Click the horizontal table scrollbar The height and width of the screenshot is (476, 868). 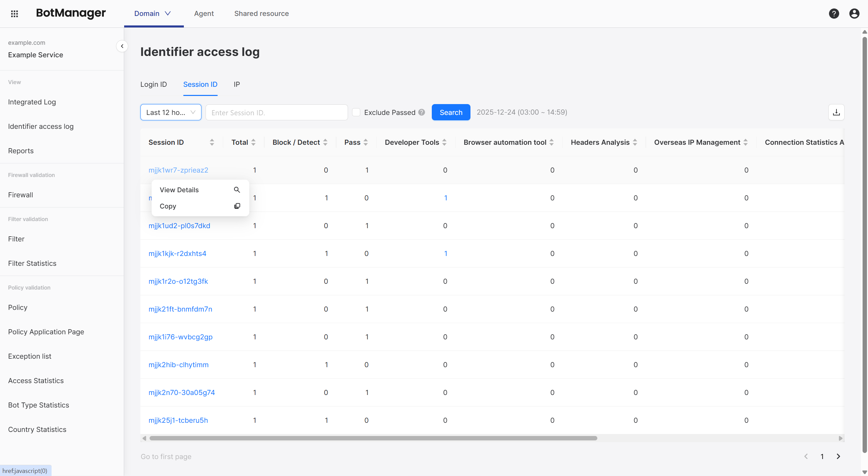(373, 438)
